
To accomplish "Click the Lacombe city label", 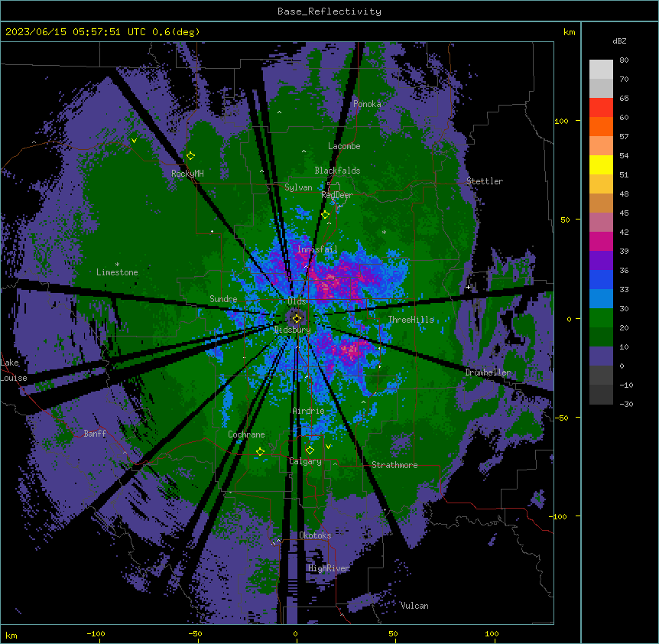I will coord(344,146).
